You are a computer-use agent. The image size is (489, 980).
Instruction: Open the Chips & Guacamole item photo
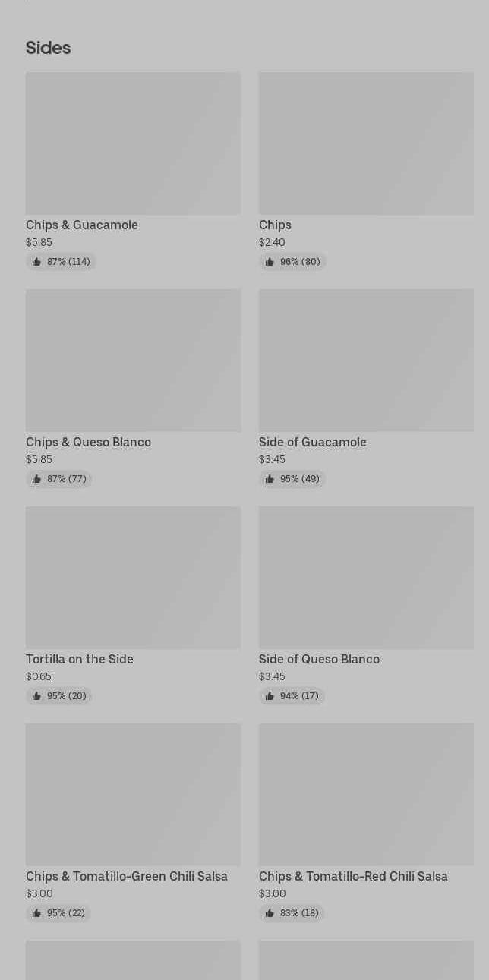pos(133,143)
